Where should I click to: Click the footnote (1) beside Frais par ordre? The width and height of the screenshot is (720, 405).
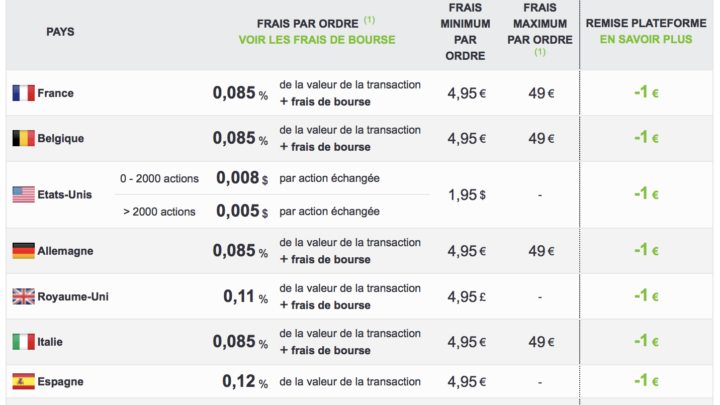369,20
